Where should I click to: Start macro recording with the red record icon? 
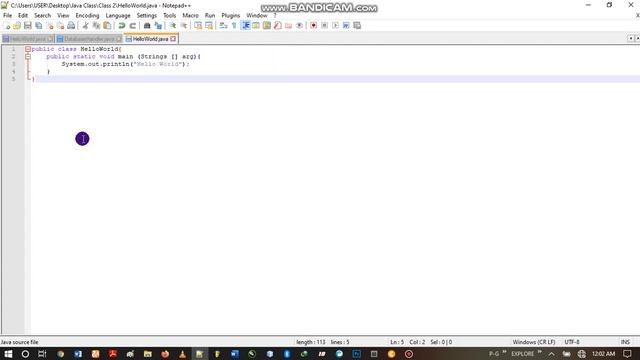(x=313, y=26)
